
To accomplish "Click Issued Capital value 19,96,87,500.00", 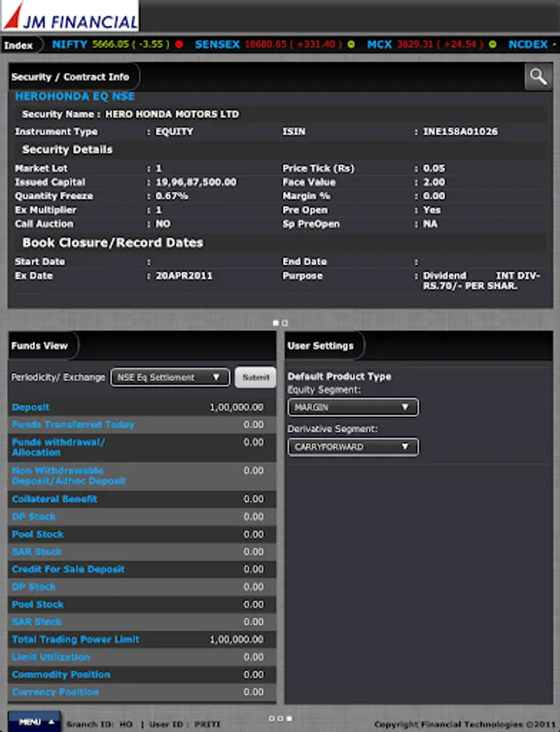I will (196, 182).
